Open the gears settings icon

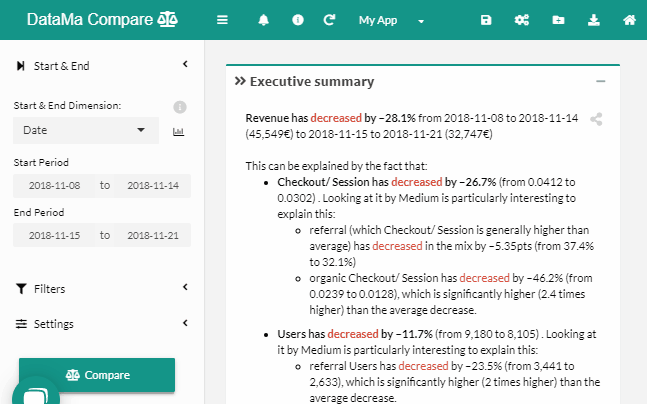coord(522,20)
